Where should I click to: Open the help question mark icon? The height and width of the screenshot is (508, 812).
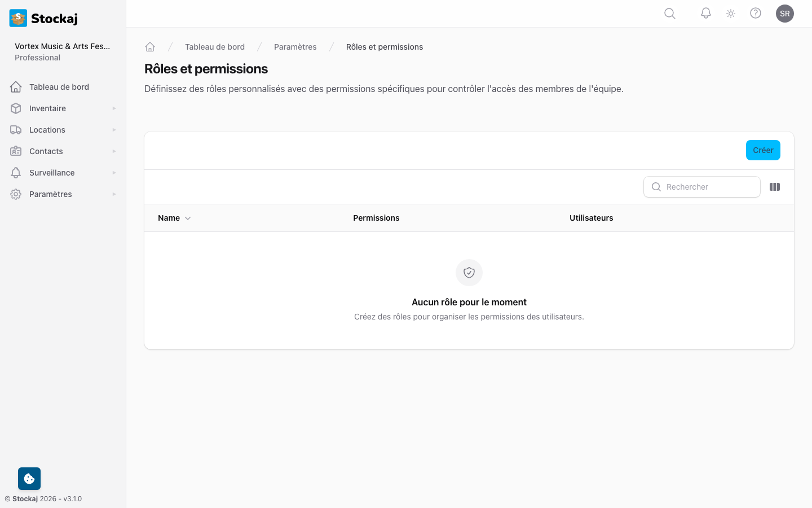coord(756,14)
